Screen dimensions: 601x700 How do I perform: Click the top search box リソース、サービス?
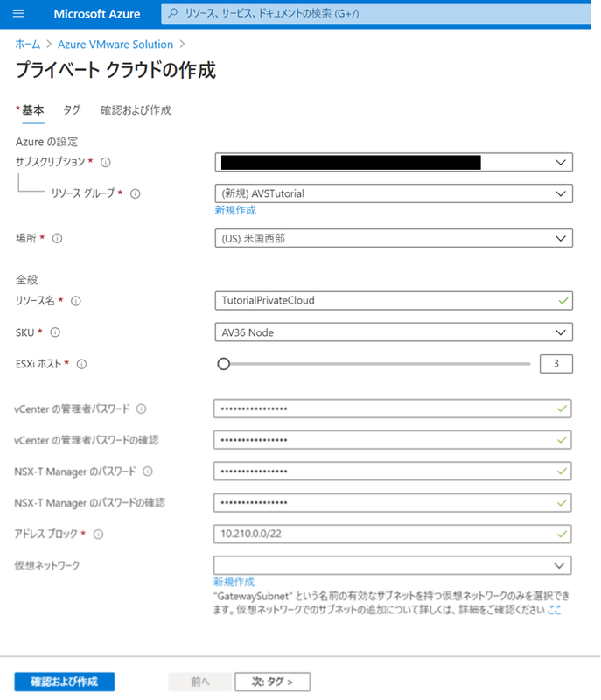375,13
